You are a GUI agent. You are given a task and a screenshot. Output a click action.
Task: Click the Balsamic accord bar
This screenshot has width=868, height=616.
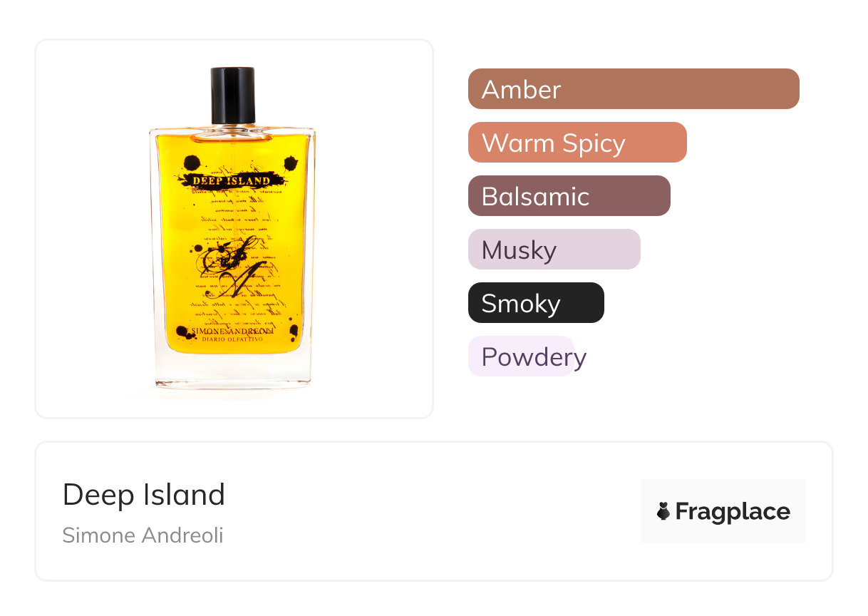point(569,196)
